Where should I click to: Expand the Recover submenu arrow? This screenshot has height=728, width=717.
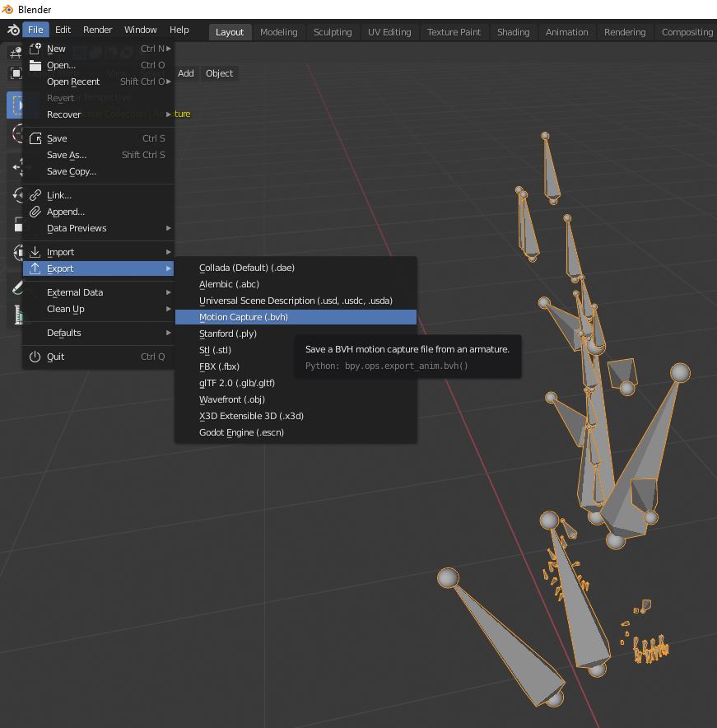169,114
